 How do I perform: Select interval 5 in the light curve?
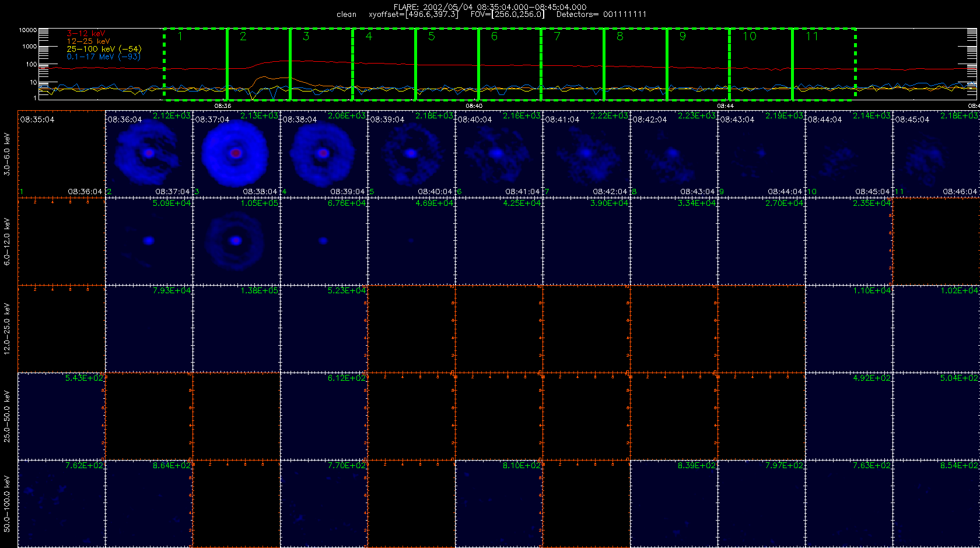[x=447, y=64]
